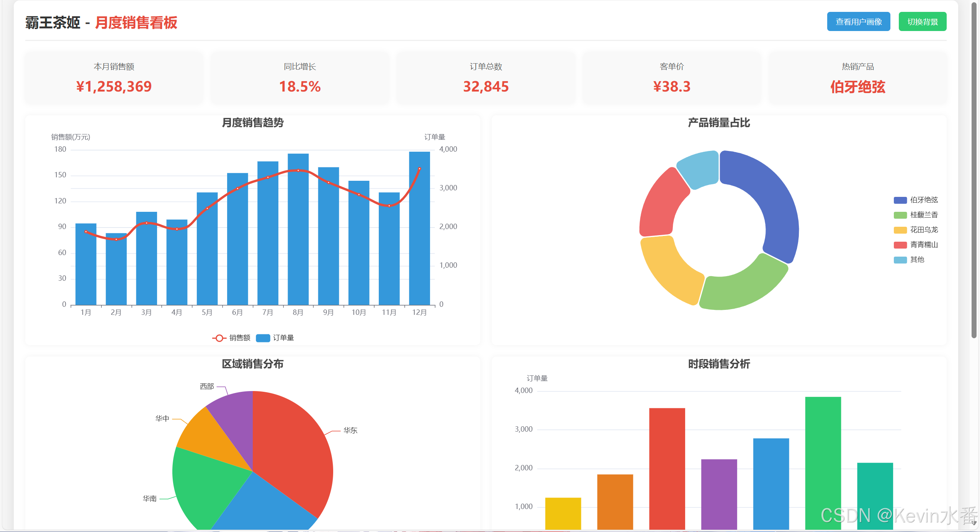Click the 查看用户画像 button

pyautogui.click(x=858, y=22)
